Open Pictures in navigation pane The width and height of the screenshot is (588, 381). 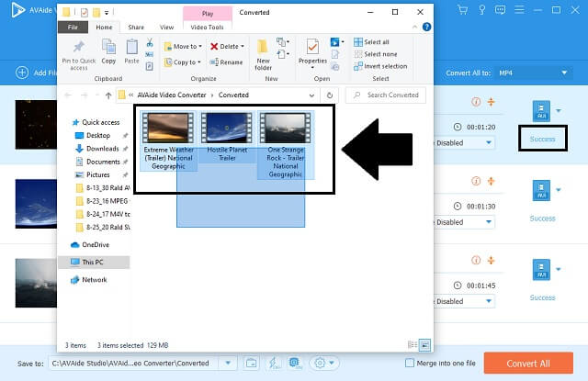(94, 175)
